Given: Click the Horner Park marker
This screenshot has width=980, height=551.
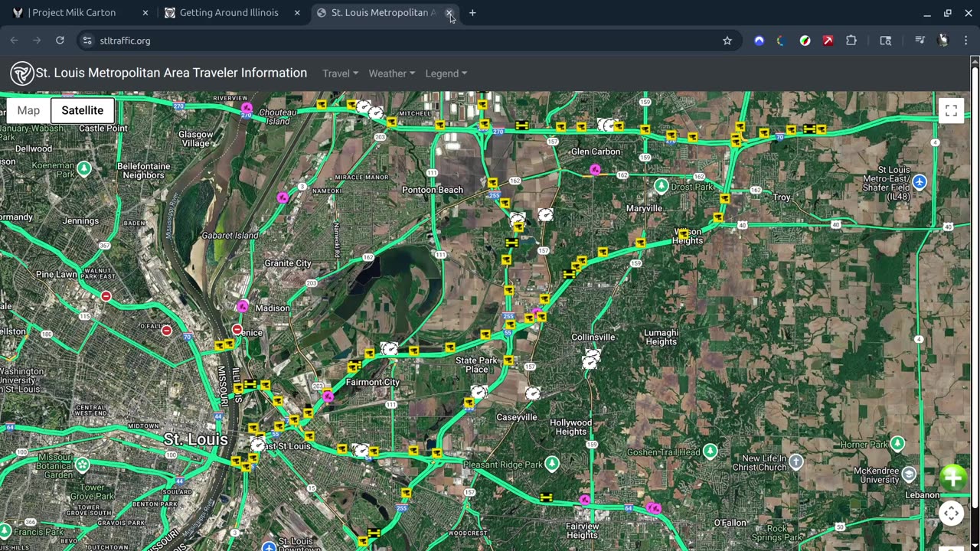Looking at the screenshot, I should tap(898, 444).
